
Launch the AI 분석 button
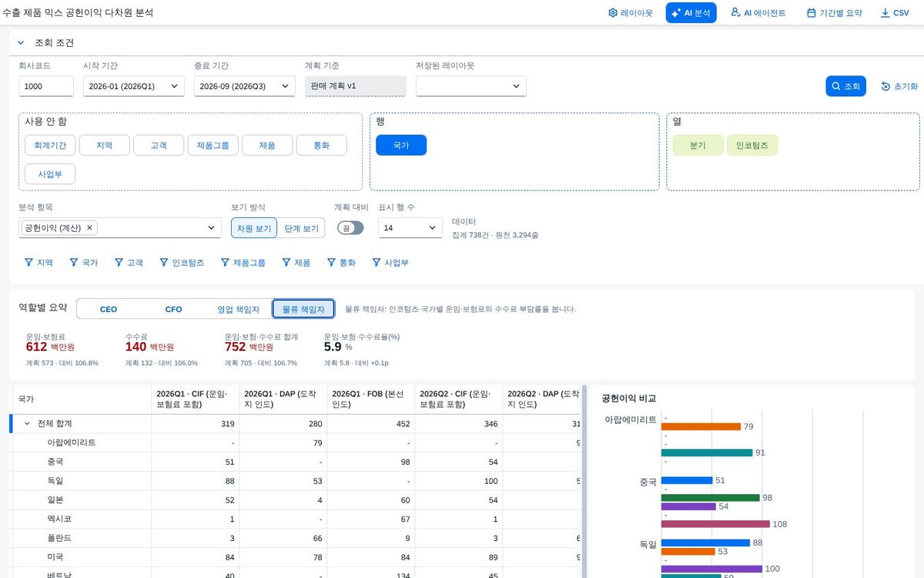click(x=691, y=13)
